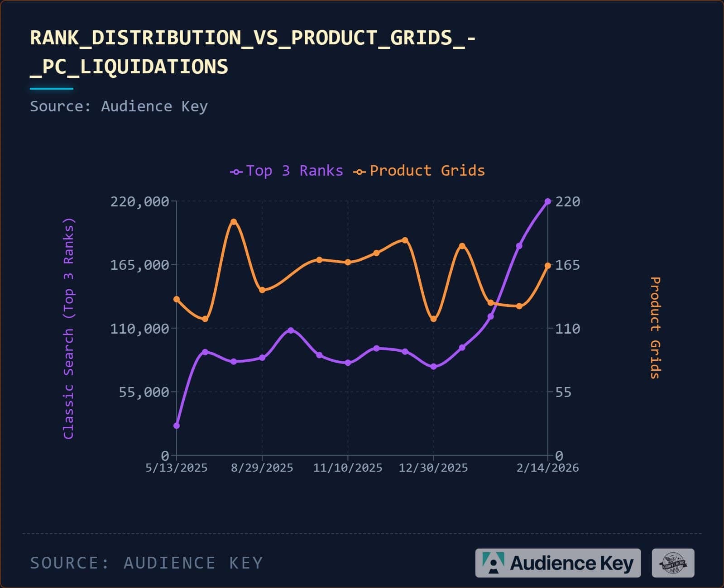Image resolution: width=724 pixels, height=588 pixels.
Task: Click the 12/30/2025 x-axis date label
Action: [433, 468]
